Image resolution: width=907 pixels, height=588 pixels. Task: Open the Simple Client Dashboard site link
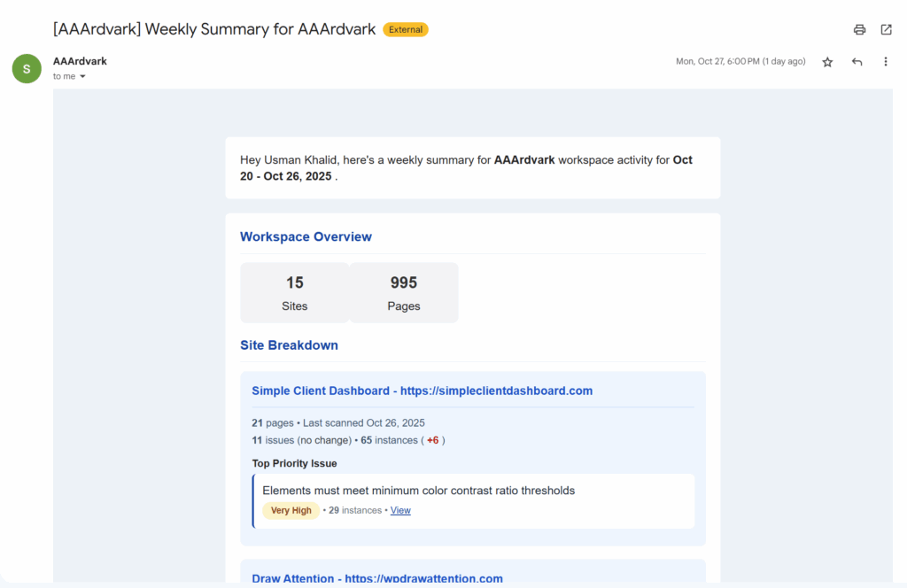click(422, 391)
